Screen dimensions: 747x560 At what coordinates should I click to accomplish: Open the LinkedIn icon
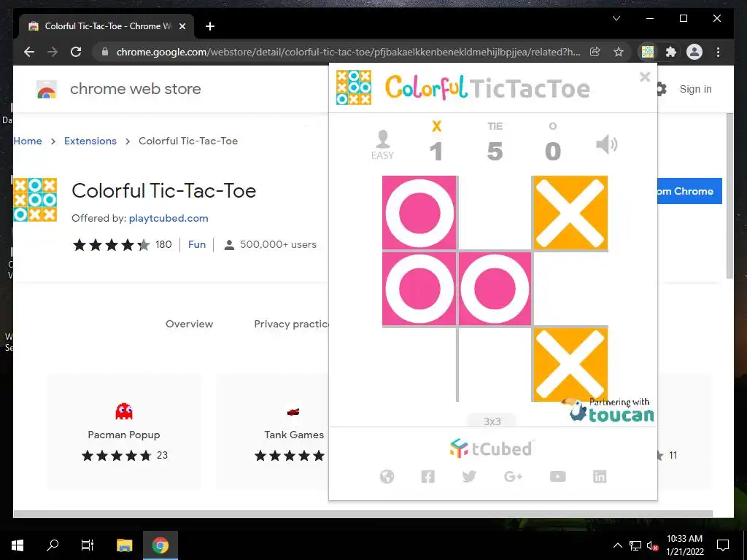click(x=600, y=476)
